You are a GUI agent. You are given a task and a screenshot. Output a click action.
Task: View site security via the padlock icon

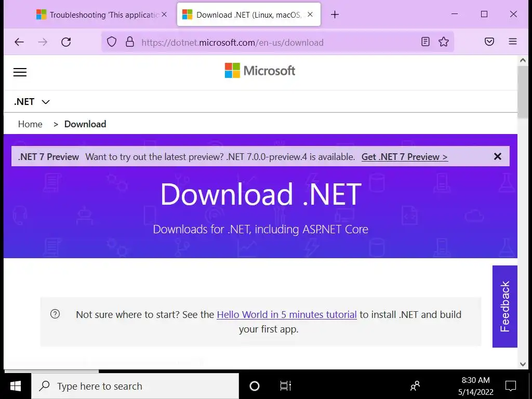[129, 42]
